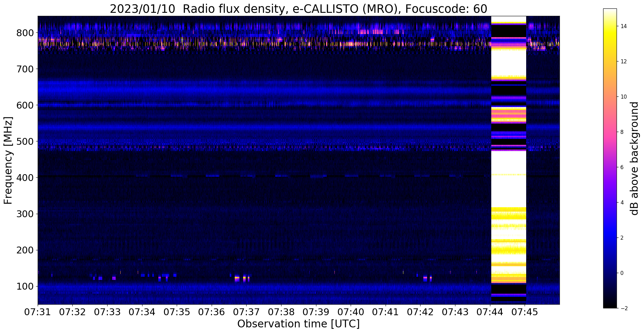
Task: Click the colorbar tick label 0
Action: [622, 273]
